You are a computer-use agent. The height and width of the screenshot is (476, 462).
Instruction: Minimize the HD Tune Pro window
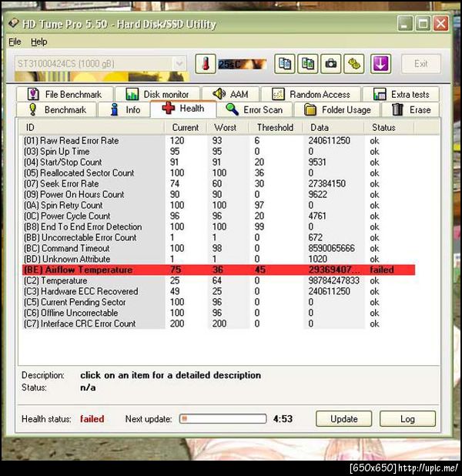click(x=405, y=23)
